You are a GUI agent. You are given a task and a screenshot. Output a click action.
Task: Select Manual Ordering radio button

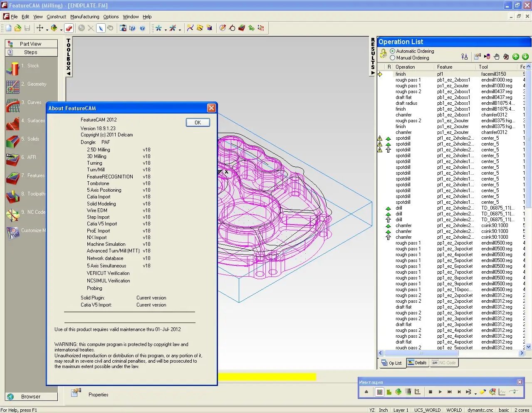click(392, 58)
